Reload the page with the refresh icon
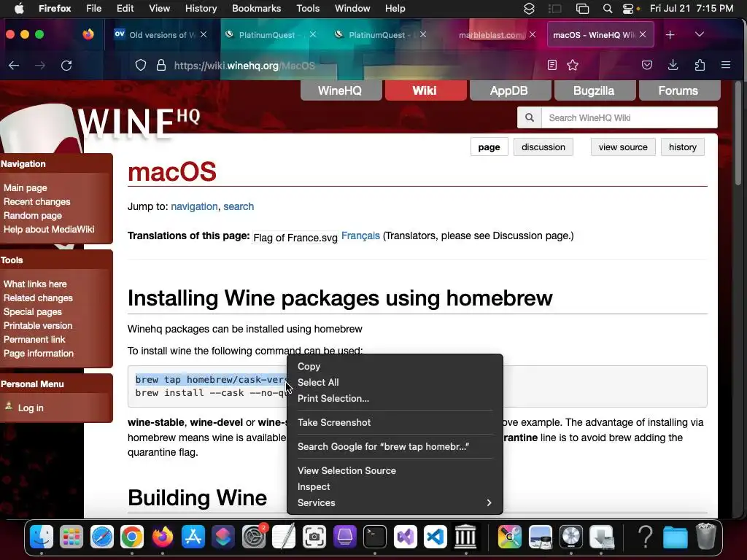 [66, 65]
